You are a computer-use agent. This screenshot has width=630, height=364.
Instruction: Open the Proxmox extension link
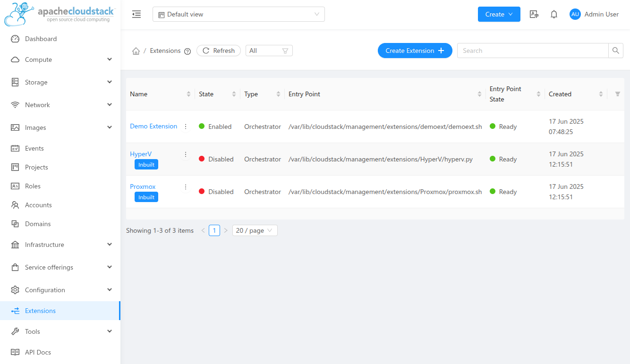143,186
